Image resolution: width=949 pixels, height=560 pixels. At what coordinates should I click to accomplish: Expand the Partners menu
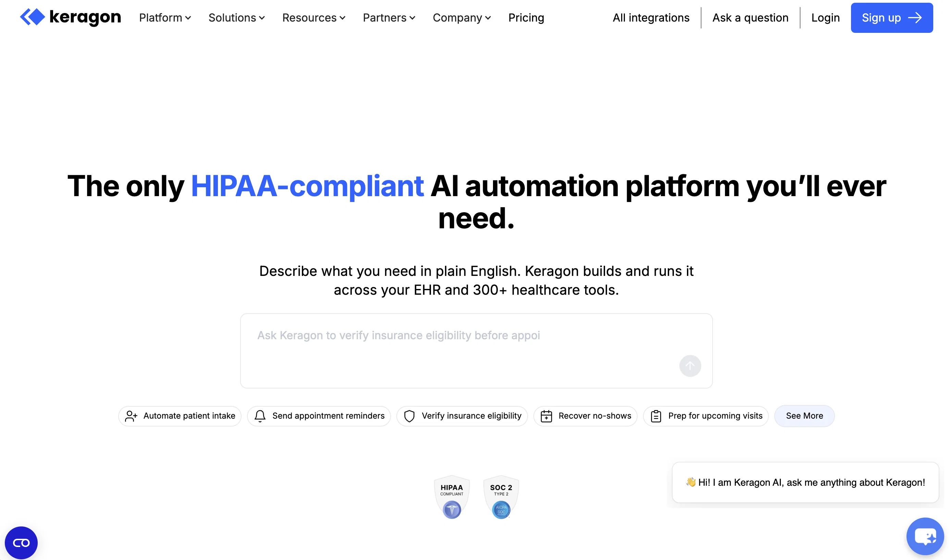click(x=389, y=18)
